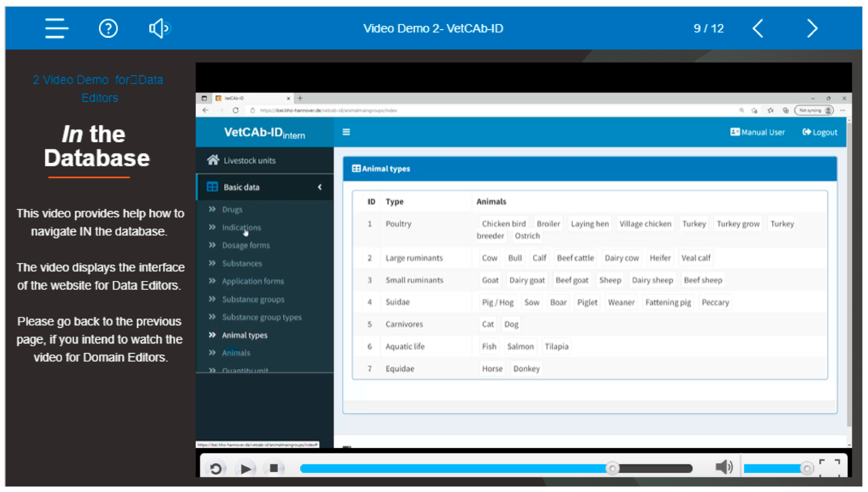Select Drugs in Basic data menu
868x492 pixels.
point(232,209)
